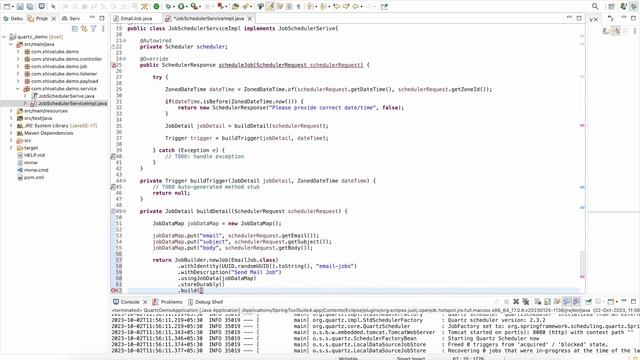This screenshot has height=360, width=640.
Task: Collapse the buildTrigger method fold on line 44
Action: click(x=124, y=181)
